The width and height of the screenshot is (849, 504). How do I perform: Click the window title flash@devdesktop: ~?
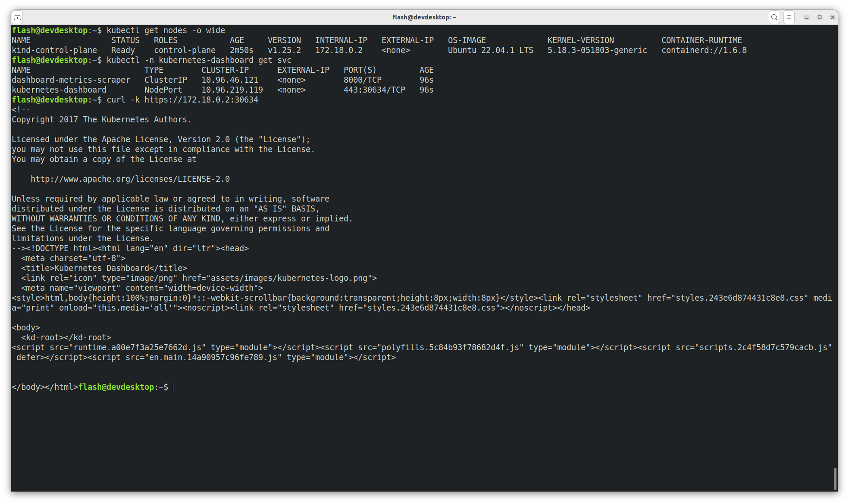click(x=424, y=17)
